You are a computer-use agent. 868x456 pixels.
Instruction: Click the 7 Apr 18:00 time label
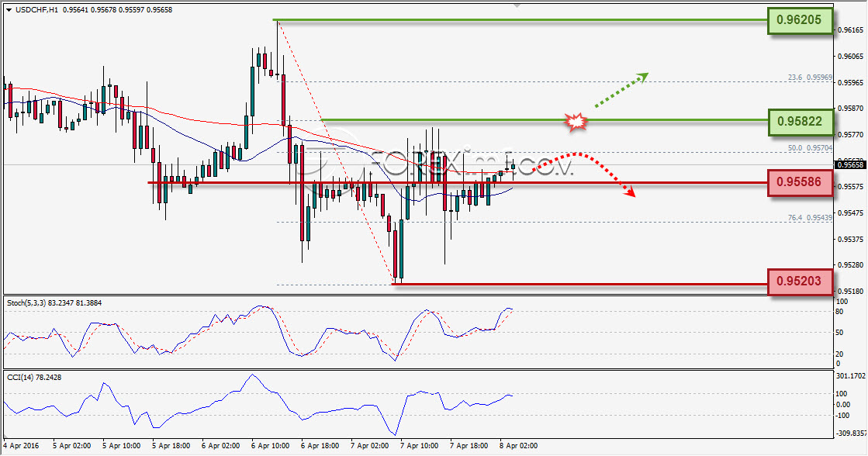[469, 445]
